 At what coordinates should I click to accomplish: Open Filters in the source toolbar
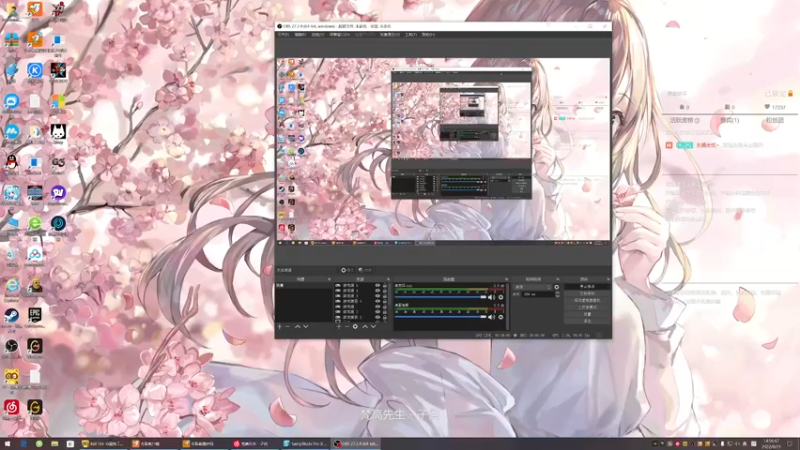(365, 270)
